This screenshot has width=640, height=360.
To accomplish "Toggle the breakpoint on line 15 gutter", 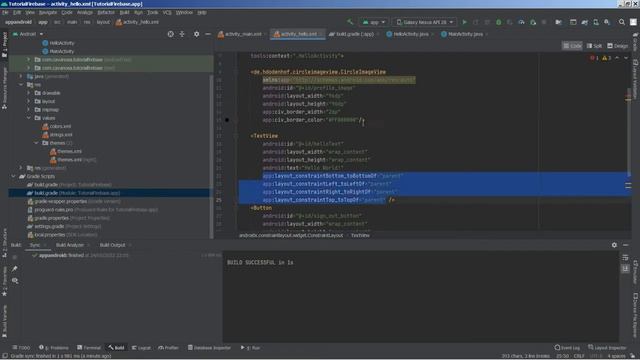I will point(227,120).
